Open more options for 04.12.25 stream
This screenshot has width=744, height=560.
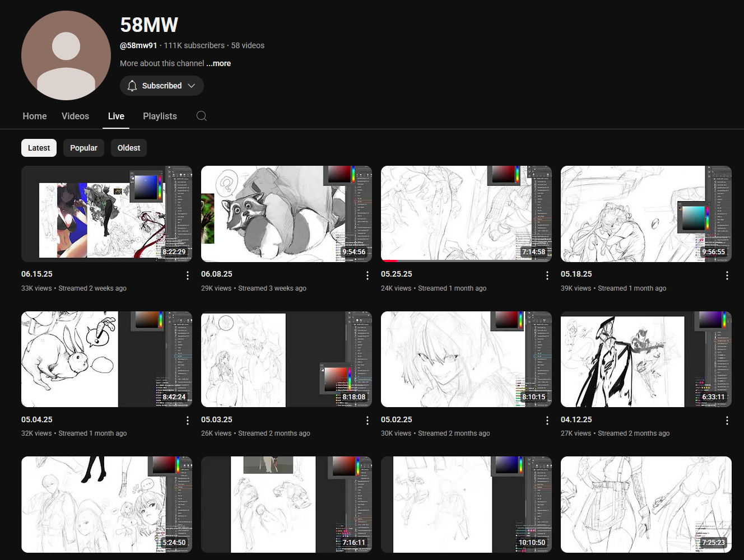727,421
